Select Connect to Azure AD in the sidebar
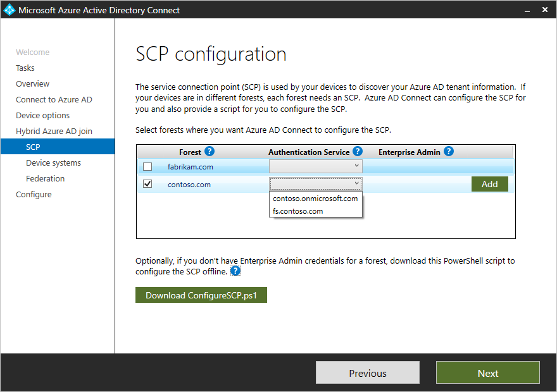 (x=54, y=99)
